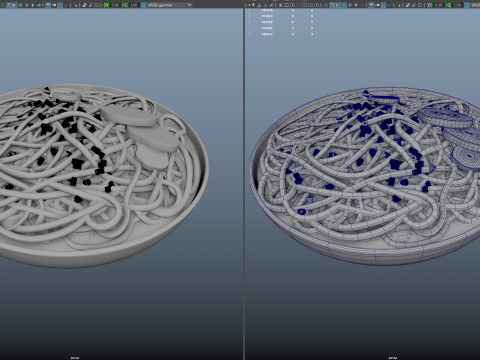Viewport: 480px width, 360px height.
Task: Toggle use all lights in left viewport
Action: [33, 5]
